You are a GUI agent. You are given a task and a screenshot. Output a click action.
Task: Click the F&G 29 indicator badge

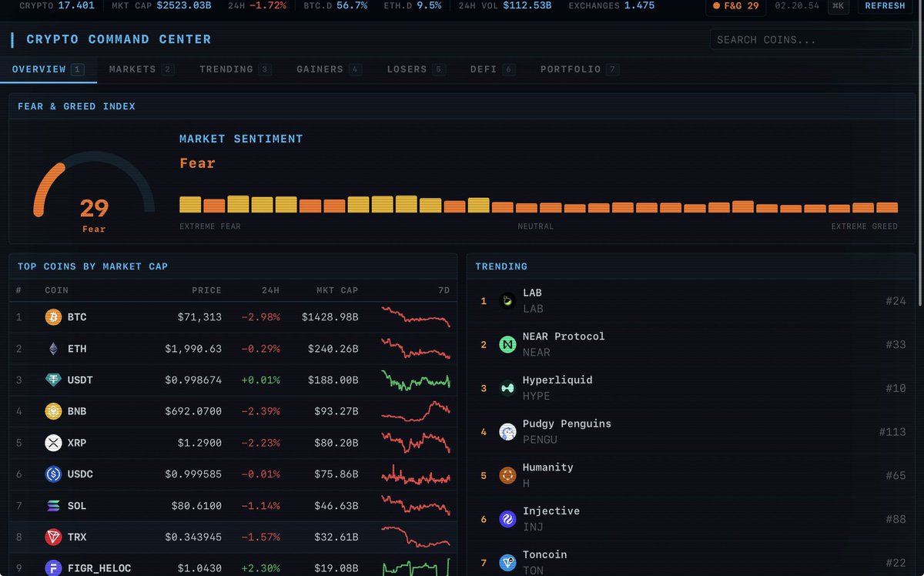click(735, 6)
